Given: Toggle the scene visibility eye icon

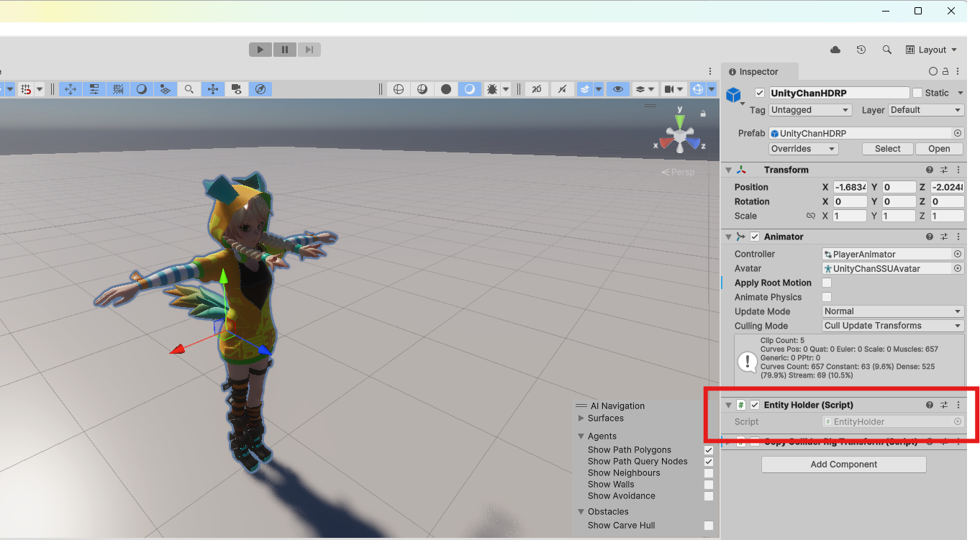Looking at the screenshot, I should 617,89.
